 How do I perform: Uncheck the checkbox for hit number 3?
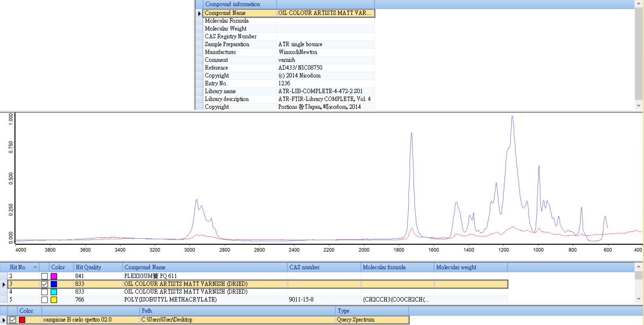coord(45,284)
